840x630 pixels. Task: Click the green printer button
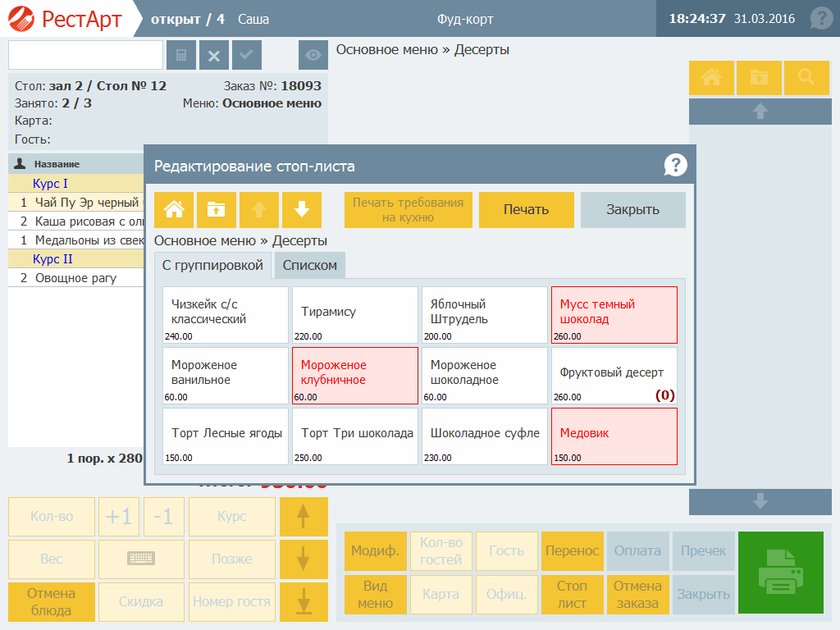tap(781, 572)
